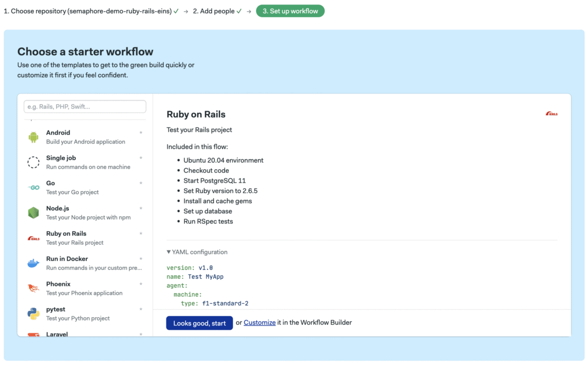Viewport: 588px width, 365px height.
Task: Click 'Test your Phoenix application' description
Action: point(85,293)
